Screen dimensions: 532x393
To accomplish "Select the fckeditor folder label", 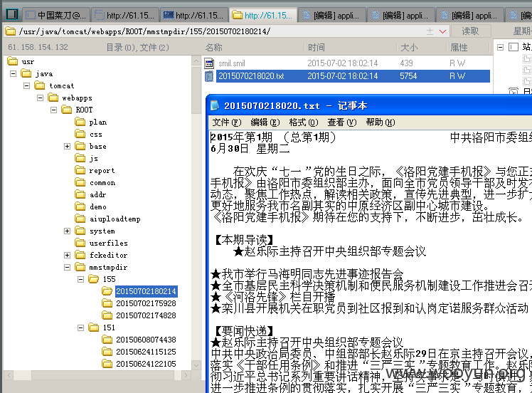I will [x=109, y=255].
